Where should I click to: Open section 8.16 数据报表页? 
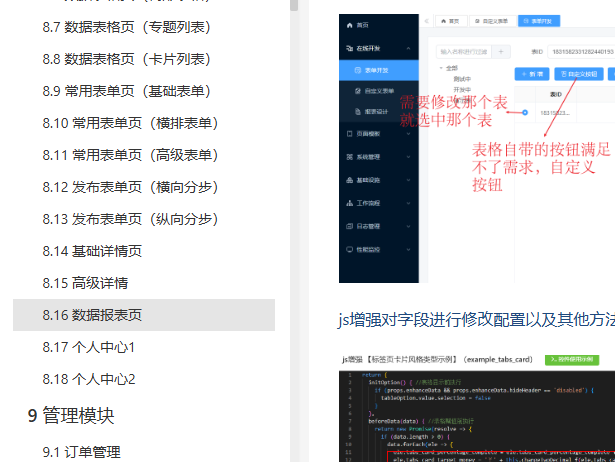coord(92,315)
